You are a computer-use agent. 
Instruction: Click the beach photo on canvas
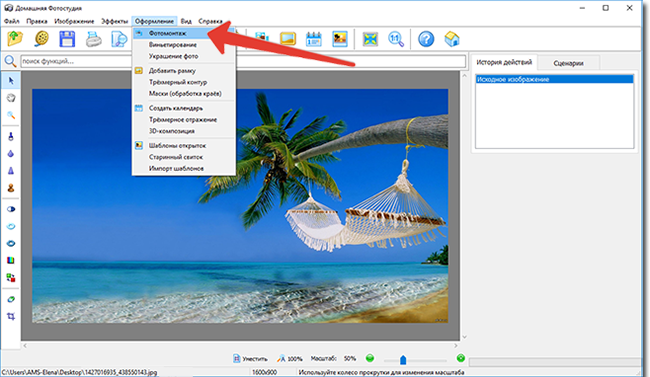tap(240, 206)
